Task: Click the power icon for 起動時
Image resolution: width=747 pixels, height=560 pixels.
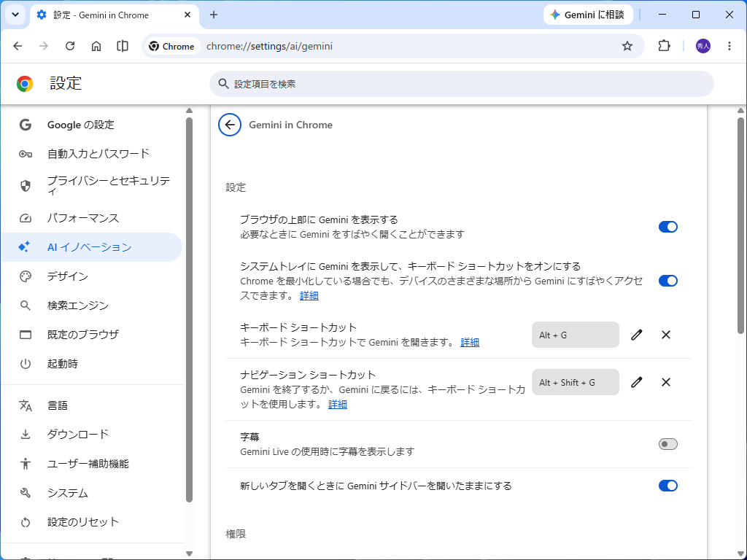Action: pyautogui.click(x=26, y=364)
